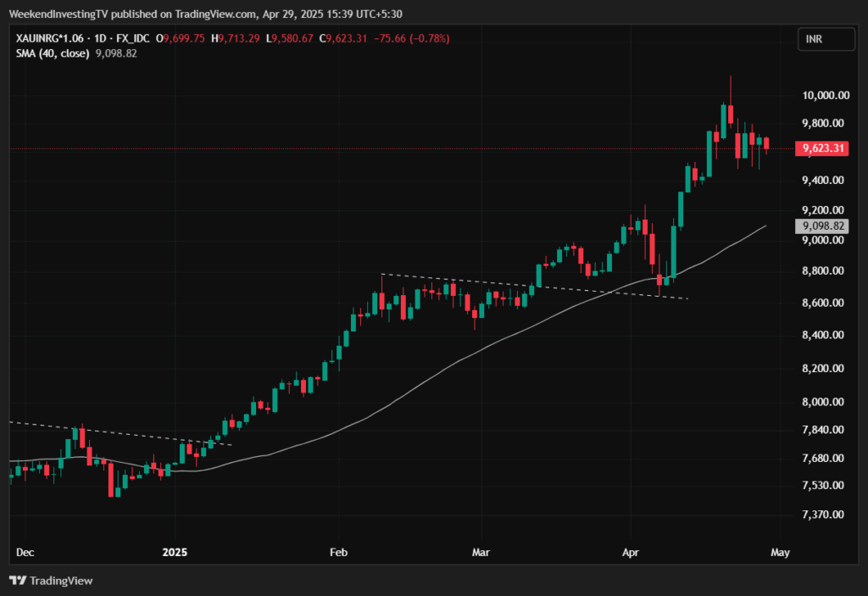This screenshot has height=596, width=868.
Task: Click the close value C9,623.31
Action: pyautogui.click(x=343, y=38)
